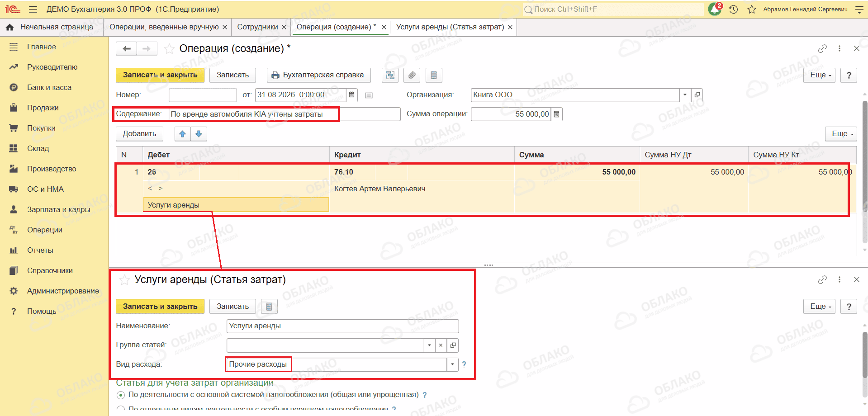
Task: Click Записать и закрыть in Услуги аренды form
Action: [x=160, y=307]
